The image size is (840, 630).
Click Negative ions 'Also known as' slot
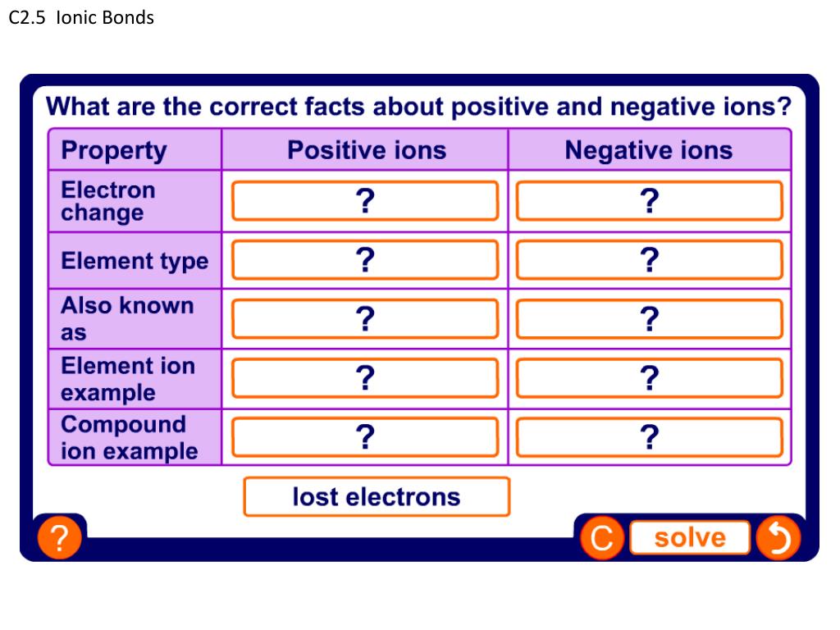pyautogui.click(x=649, y=319)
